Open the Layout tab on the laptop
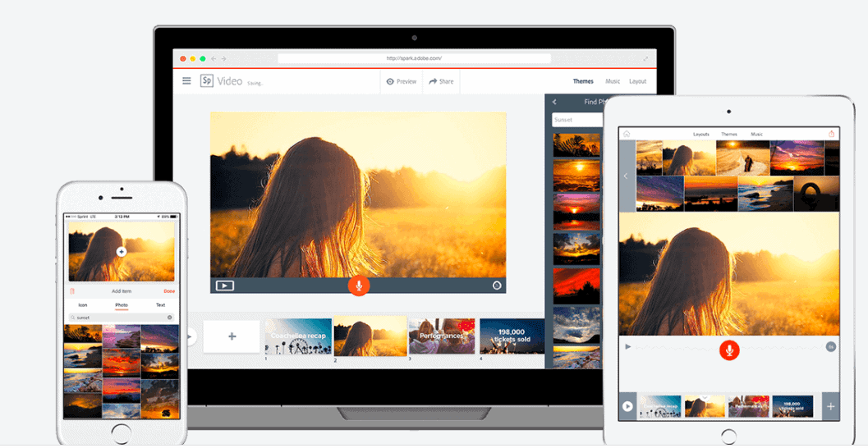This screenshot has height=448, width=868. click(x=638, y=81)
